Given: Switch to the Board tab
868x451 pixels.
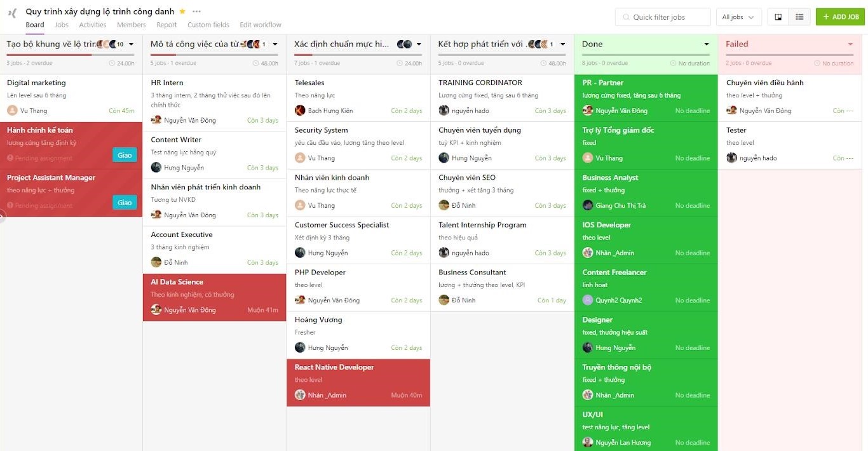Looking at the screenshot, I should pyautogui.click(x=35, y=25).
